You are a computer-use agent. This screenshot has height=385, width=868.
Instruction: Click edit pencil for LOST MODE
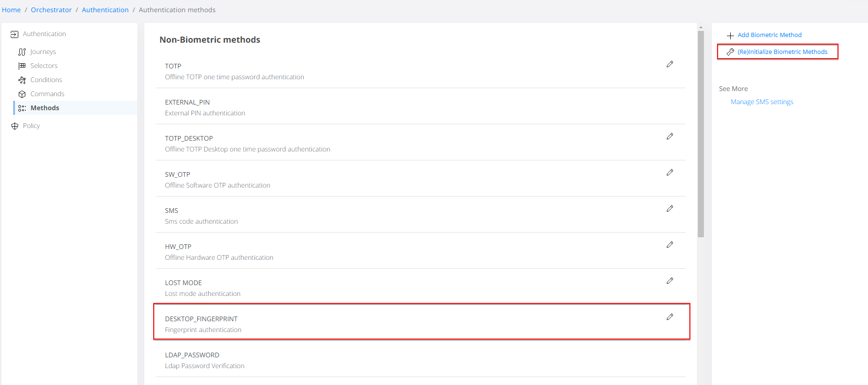670,281
